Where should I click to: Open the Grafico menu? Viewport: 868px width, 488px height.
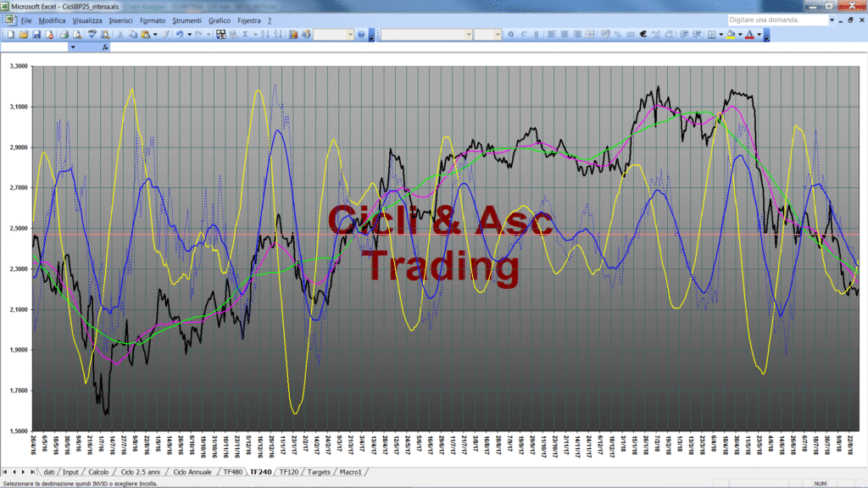coord(220,20)
